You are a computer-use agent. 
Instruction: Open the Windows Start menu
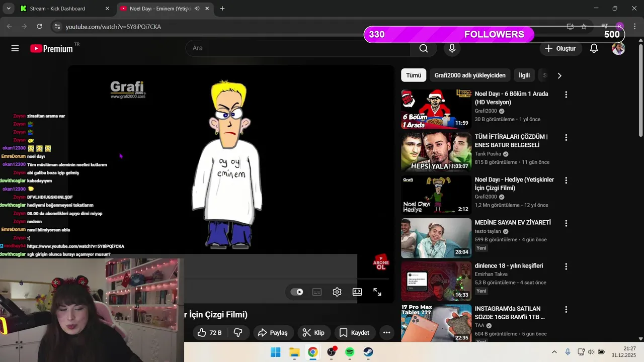pos(276,352)
